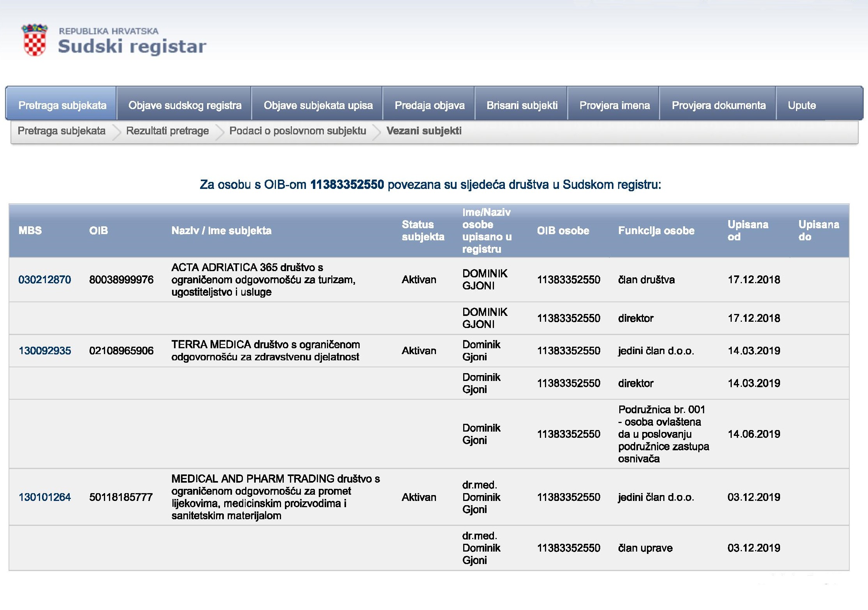
Task: Switch to Objave subjekata upisa tab
Action: tap(318, 105)
